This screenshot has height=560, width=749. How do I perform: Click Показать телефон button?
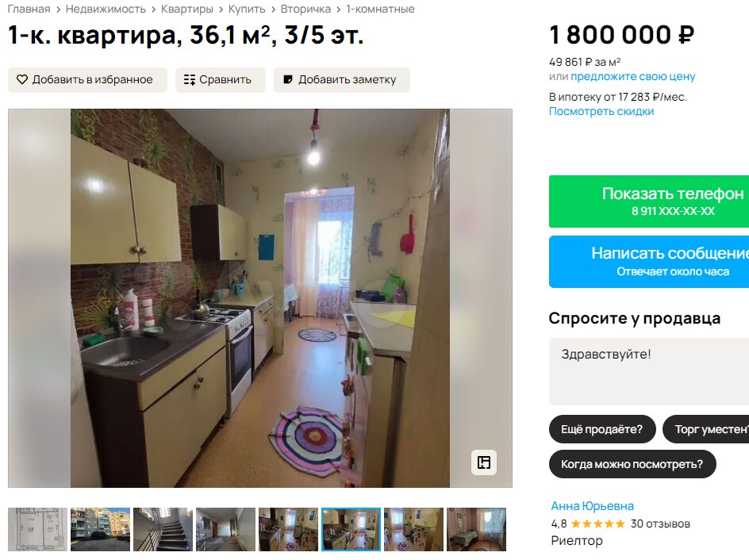pos(649,201)
